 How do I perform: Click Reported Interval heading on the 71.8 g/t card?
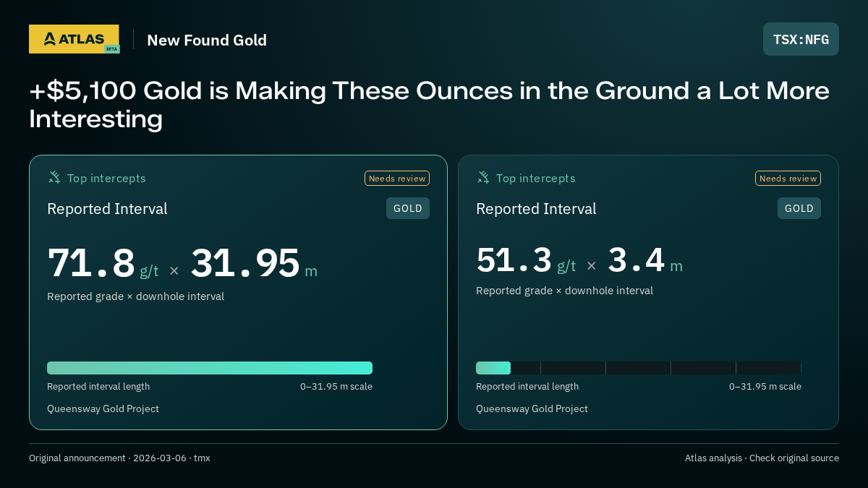(x=107, y=209)
